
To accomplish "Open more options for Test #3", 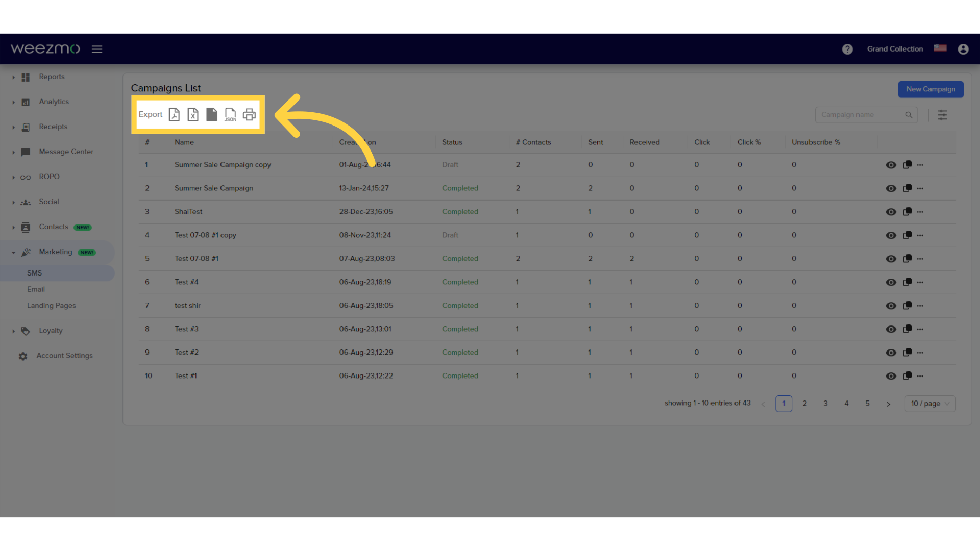I will point(920,329).
